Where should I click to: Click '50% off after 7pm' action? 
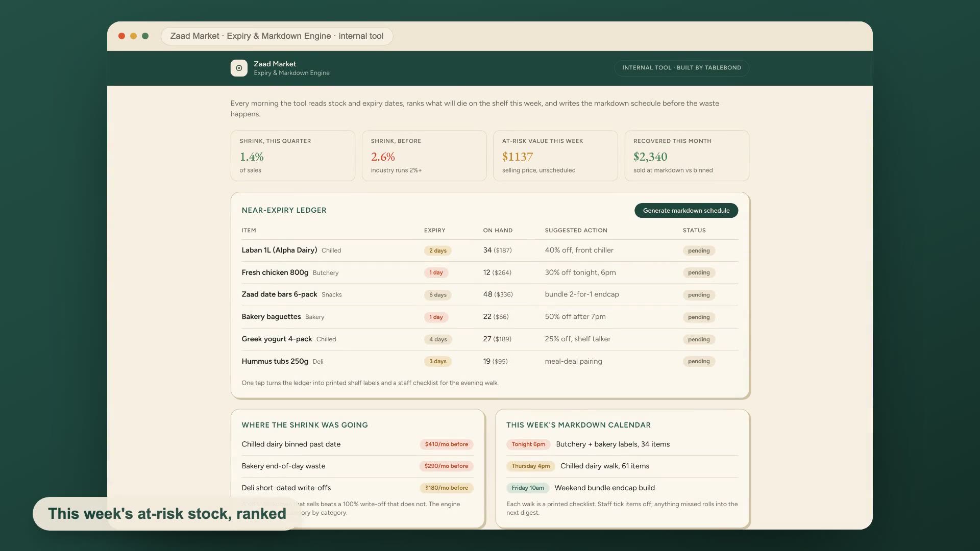coord(575,317)
